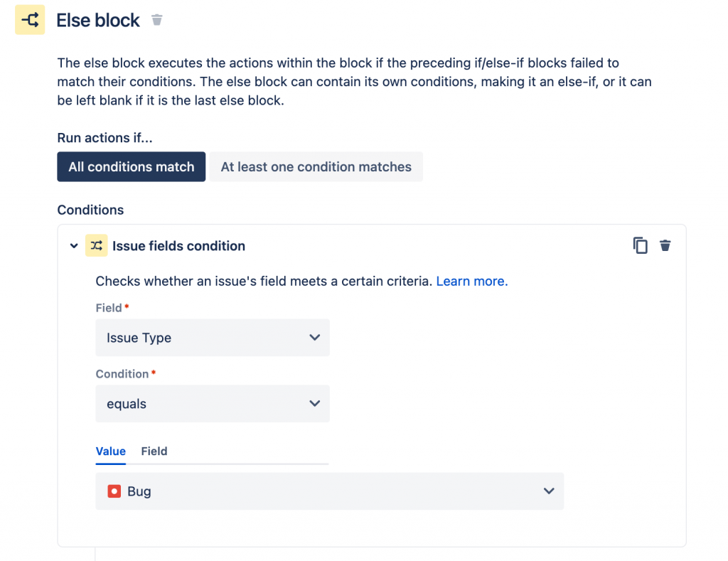
Task: Switch to 'At least one condition matches'
Action: (316, 167)
